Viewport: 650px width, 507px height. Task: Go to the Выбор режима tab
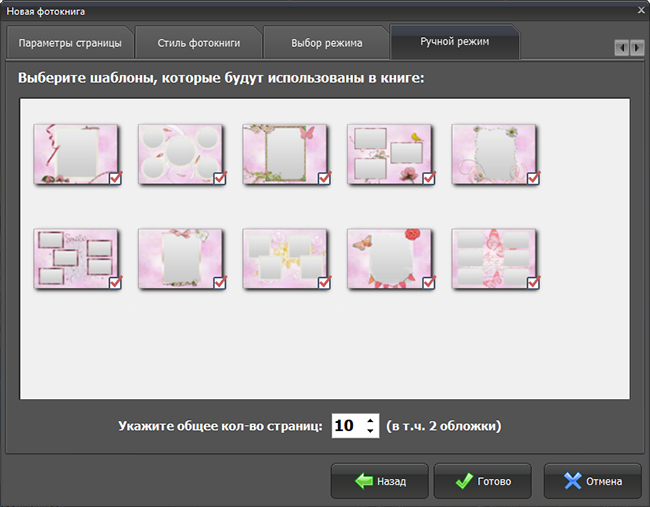pos(326,43)
